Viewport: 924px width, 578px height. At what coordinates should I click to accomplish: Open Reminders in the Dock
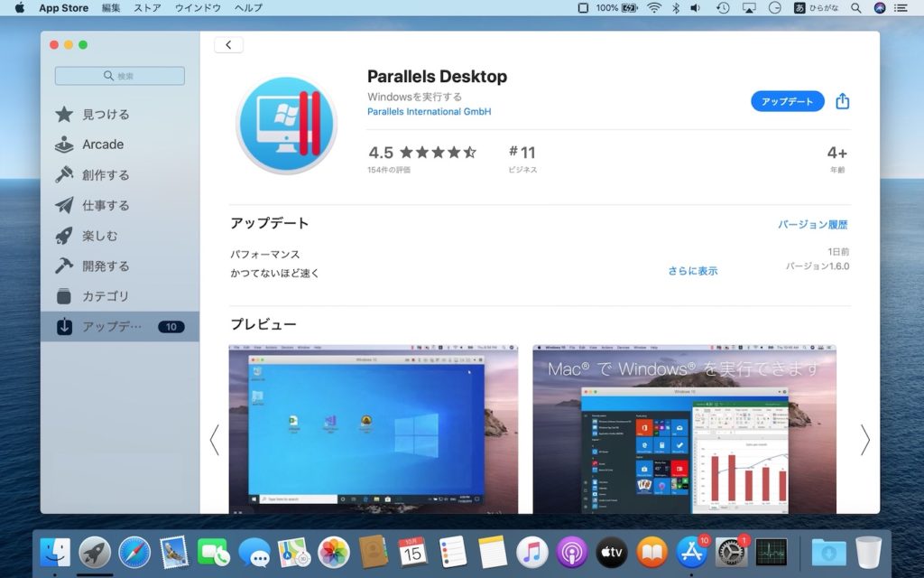[453, 553]
